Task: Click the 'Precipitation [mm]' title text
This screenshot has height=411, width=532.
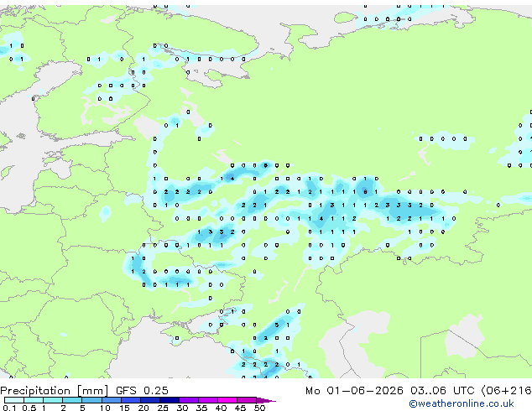Action: coord(55,391)
